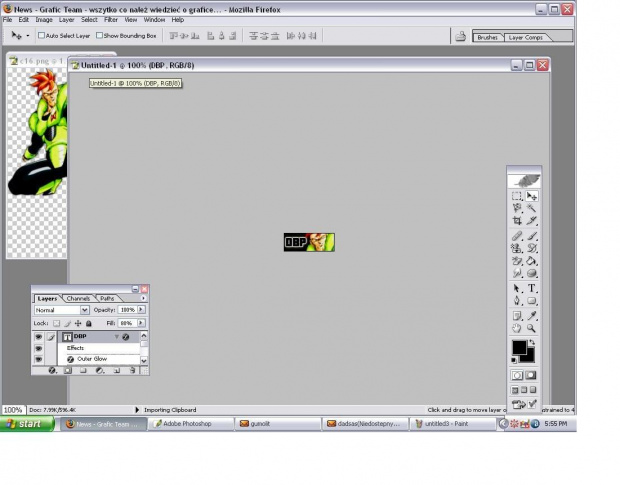Screen dimensions: 620x485
Task: Toggle Lock position cross icon
Action: (78, 323)
